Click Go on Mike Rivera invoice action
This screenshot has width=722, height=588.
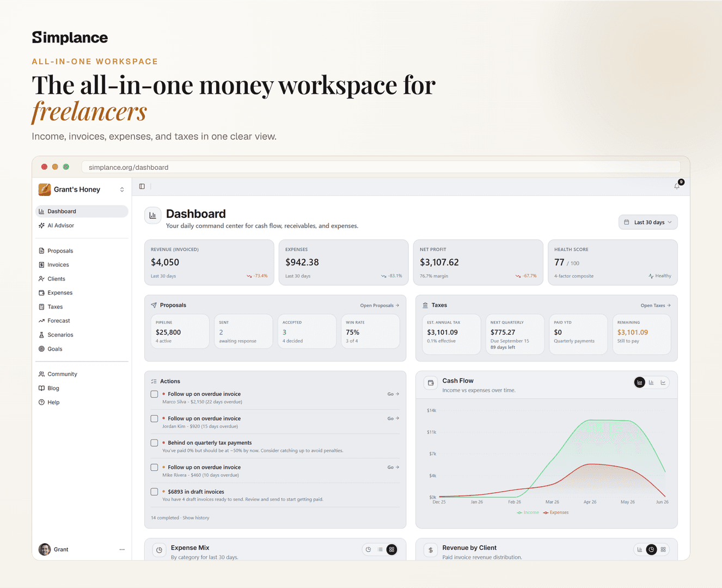393,468
